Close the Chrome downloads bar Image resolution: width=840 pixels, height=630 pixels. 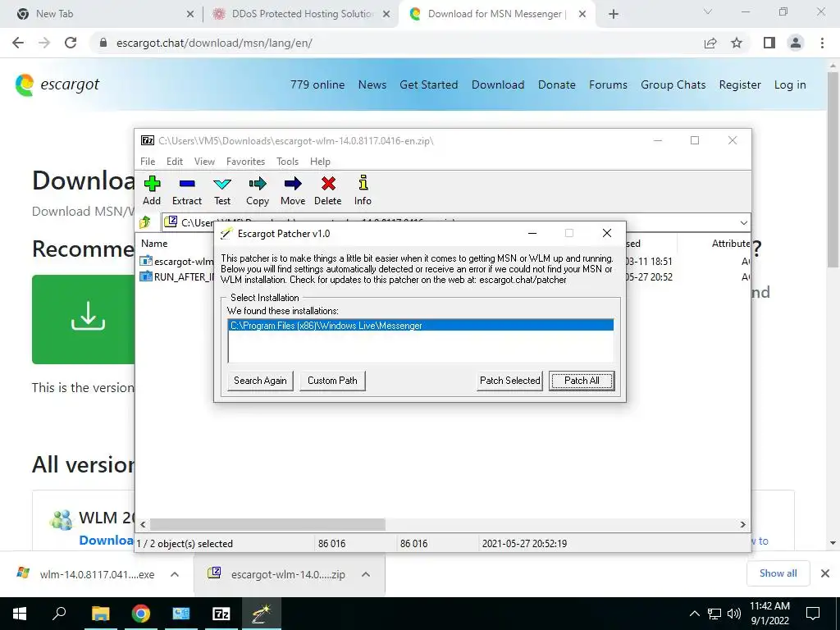coord(825,573)
